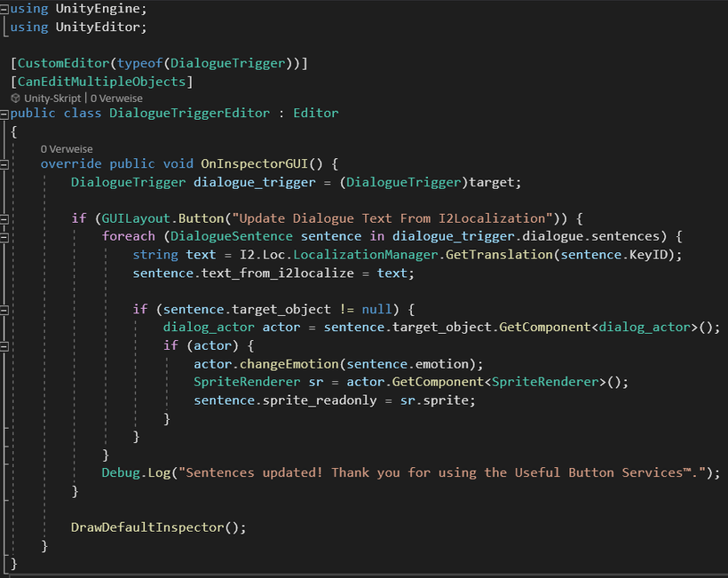Click the GetTranslation method call
Screen dimensions: 728x578
(499, 255)
